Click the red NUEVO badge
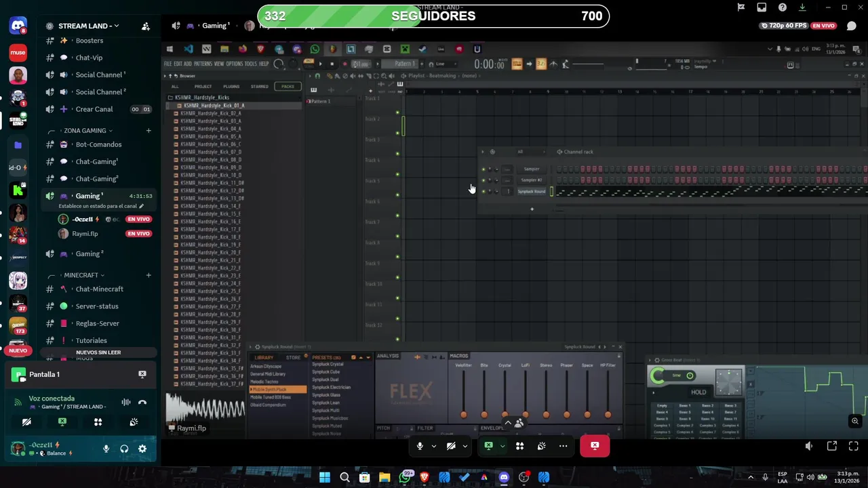 18,350
